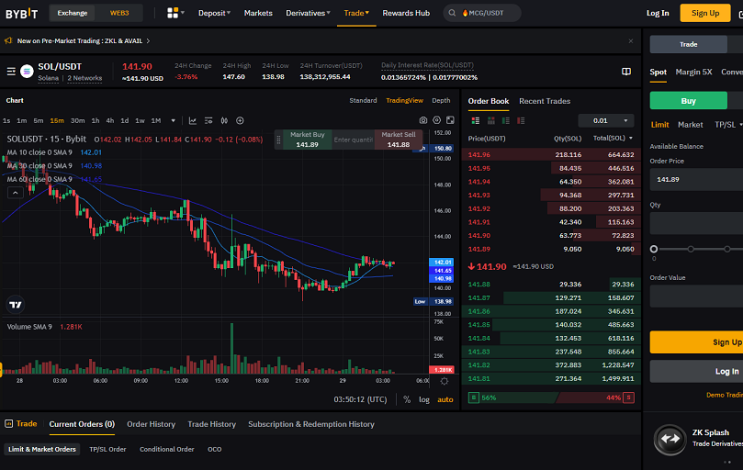Click the Enter quantity field on chart

(x=353, y=140)
